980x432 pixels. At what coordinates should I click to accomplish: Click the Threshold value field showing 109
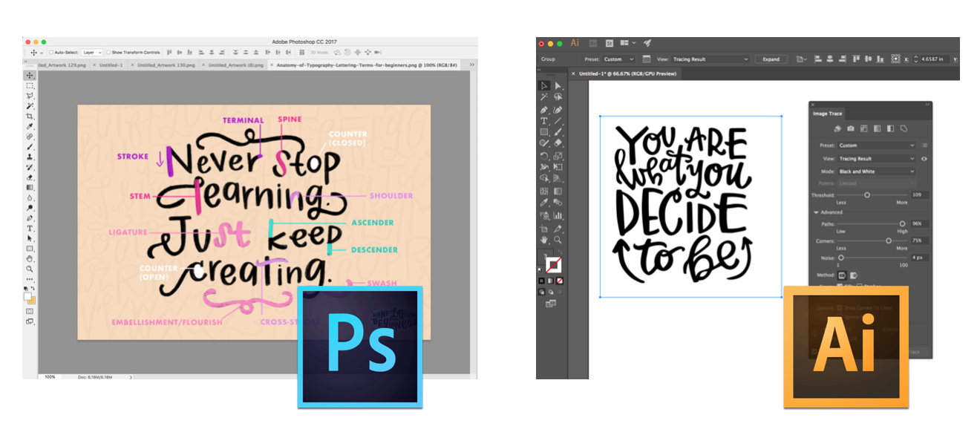[920, 194]
